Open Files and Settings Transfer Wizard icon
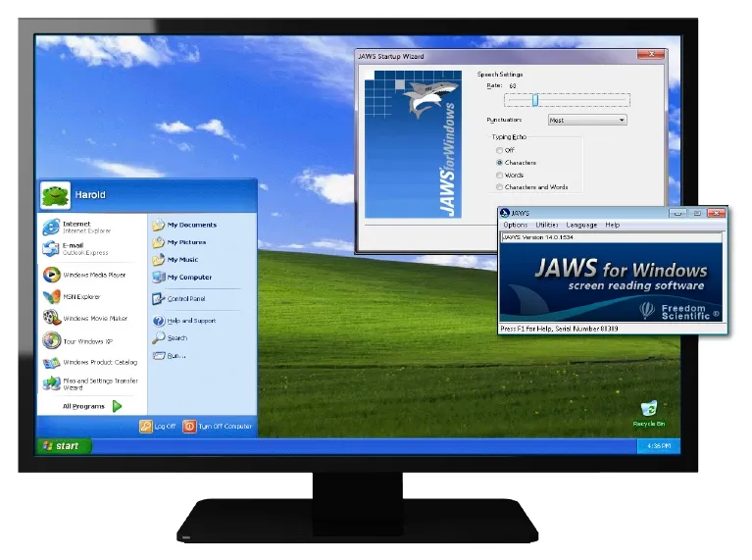Viewport: 752px width, 560px height. pyautogui.click(x=51, y=382)
